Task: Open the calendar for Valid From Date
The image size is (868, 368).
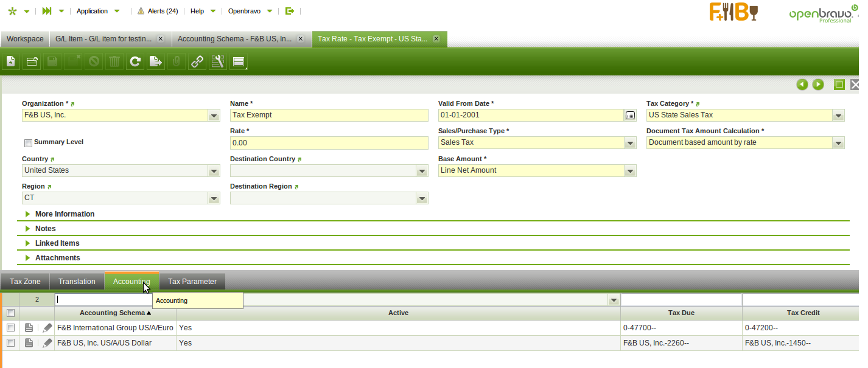Action: [631, 115]
